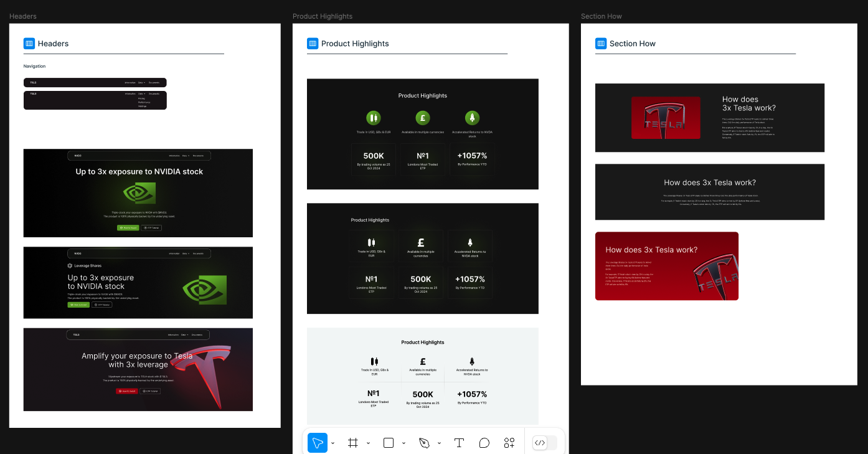Toggle Dev Mode switch

click(545, 443)
